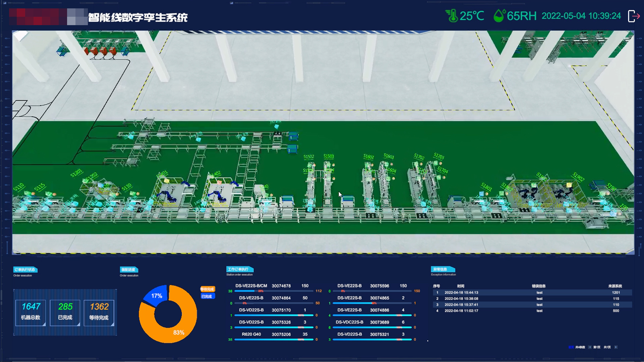Click the 订单执行状态 panel header tab
Image resolution: width=644 pixels, height=362 pixels.
click(25, 269)
